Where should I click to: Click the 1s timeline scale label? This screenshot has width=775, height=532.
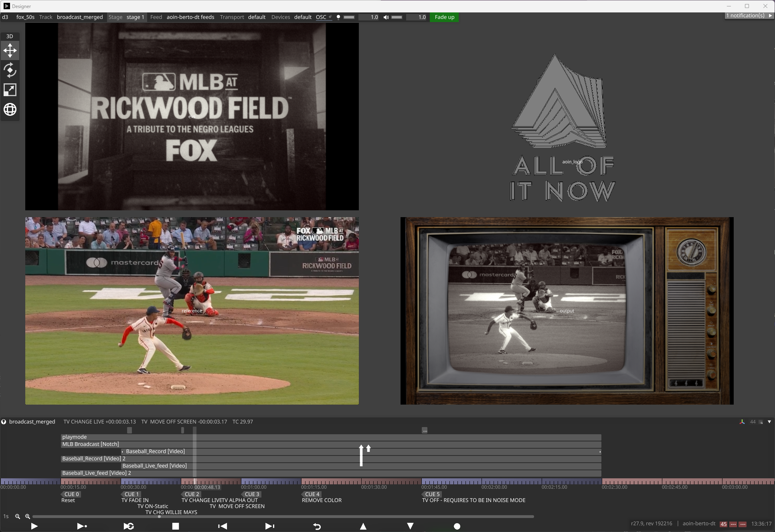point(6,516)
